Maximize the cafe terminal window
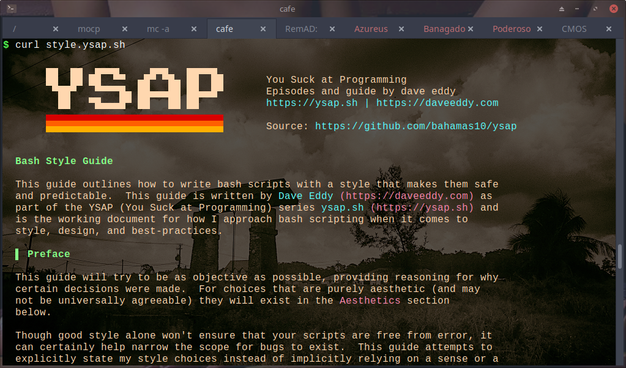 point(595,9)
